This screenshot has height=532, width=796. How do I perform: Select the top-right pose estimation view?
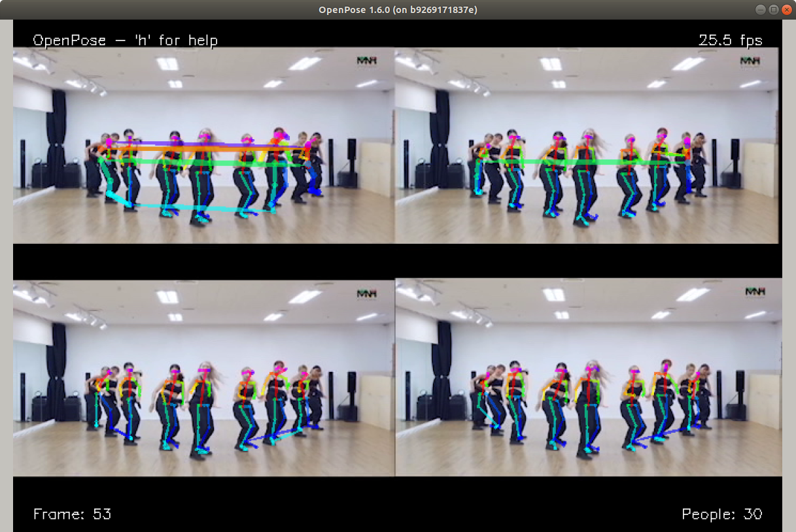click(x=589, y=144)
